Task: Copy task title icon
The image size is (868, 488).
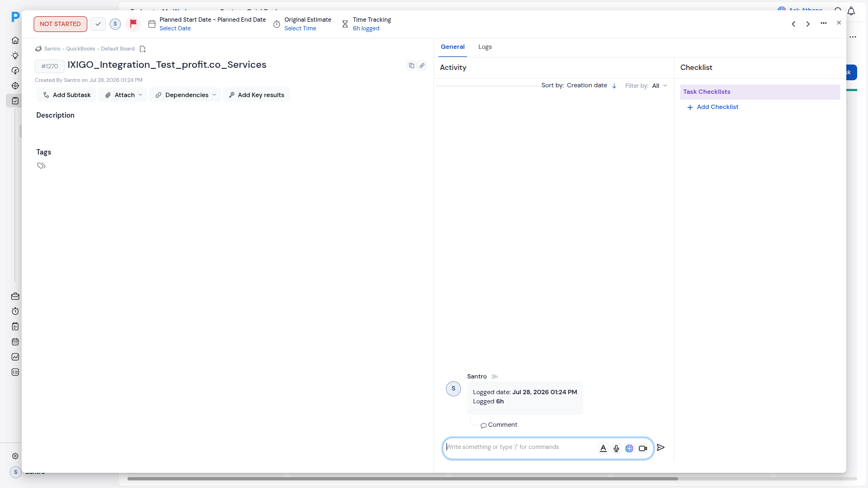Action: [x=412, y=66]
